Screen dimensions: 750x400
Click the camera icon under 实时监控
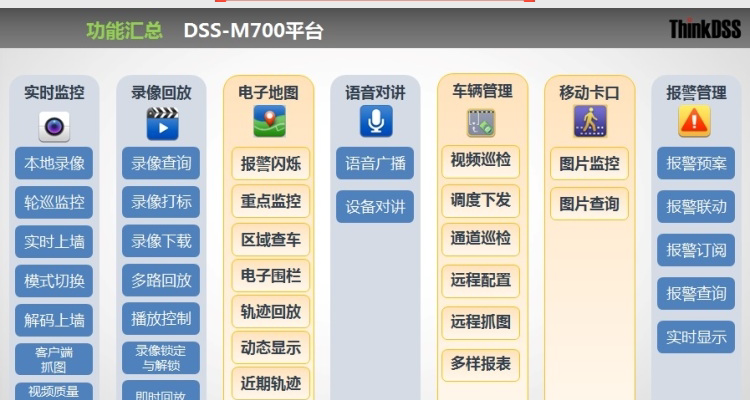[54, 127]
